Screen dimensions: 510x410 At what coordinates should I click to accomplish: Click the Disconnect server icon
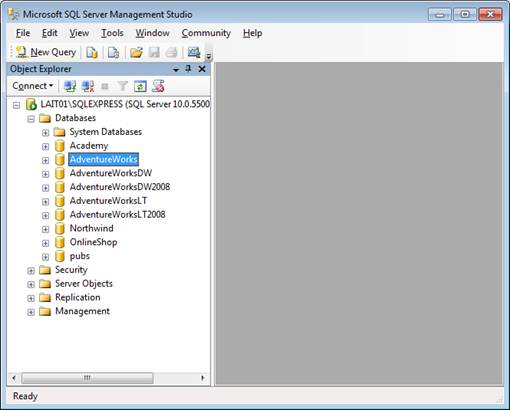click(x=88, y=86)
